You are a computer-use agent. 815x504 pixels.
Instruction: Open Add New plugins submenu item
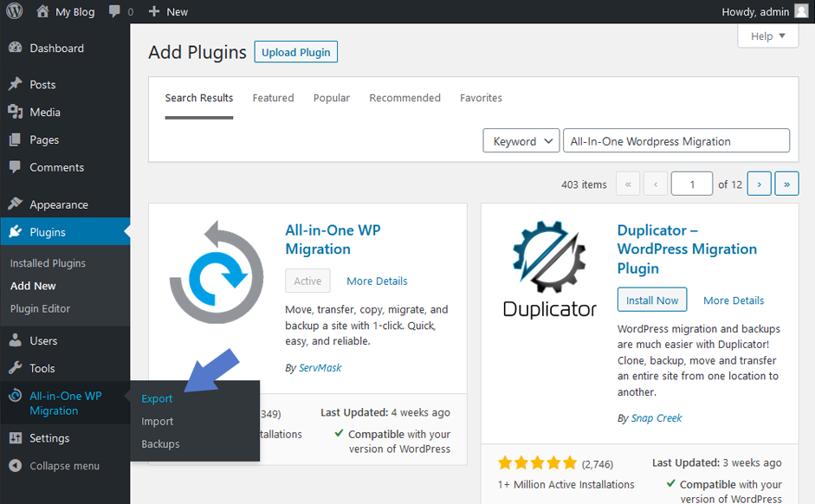(33, 286)
